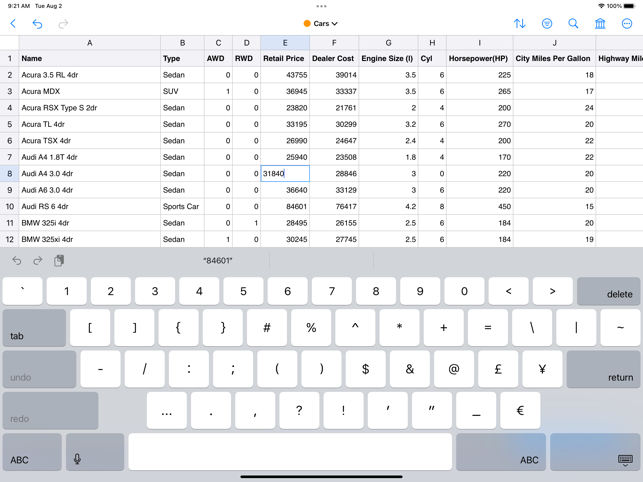
Task: Switch to ABC keyboard using left key
Action: pos(32,452)
